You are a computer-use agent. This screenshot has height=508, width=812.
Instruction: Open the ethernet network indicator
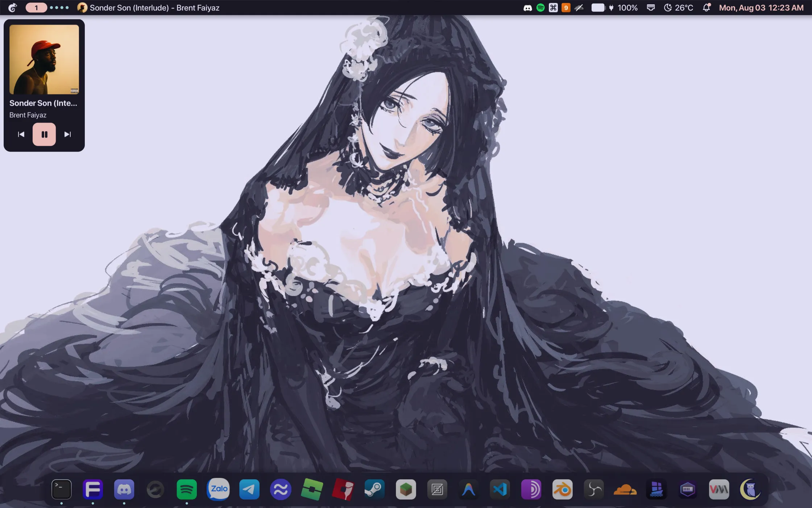point(651,8)
